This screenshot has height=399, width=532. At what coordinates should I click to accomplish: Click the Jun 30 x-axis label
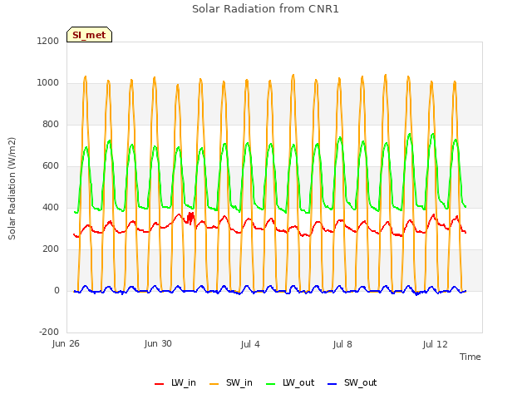click(x=158, y=343)
